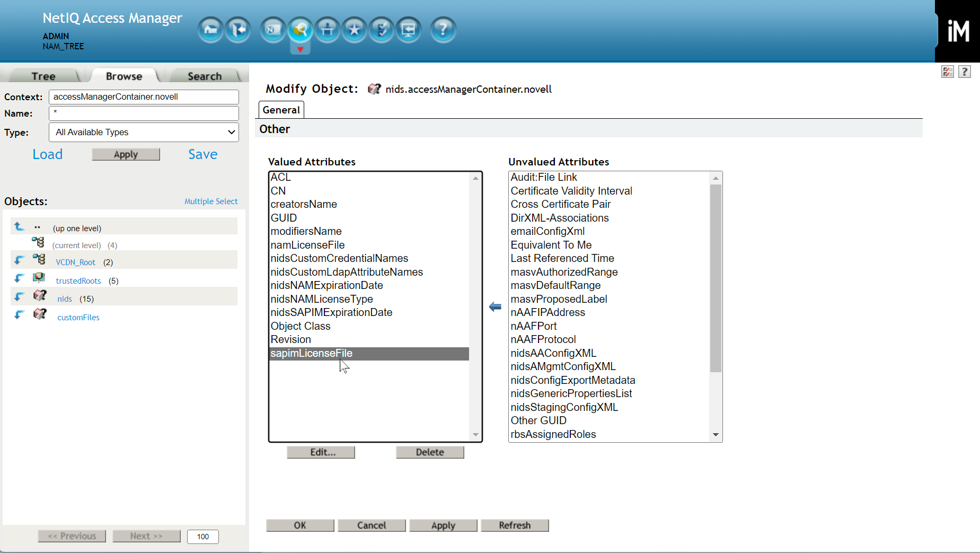The width and height of the screenshot is (980, 553).
Task: Click the Preferences monitor icon
Action: (409, 30)
